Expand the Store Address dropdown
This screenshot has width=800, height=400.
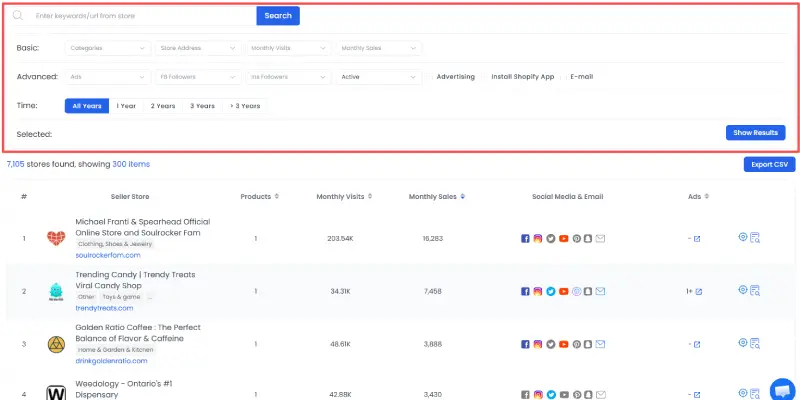pyautogui.click(x=198, y=48)
